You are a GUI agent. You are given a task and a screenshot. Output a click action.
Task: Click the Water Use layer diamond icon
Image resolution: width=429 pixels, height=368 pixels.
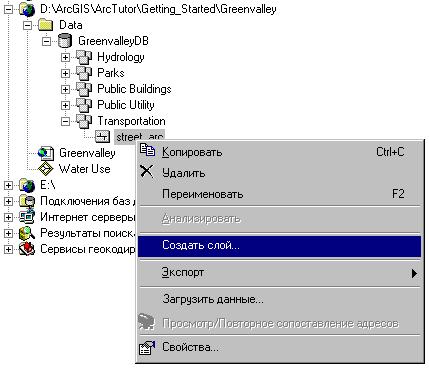tap(46, 169)
